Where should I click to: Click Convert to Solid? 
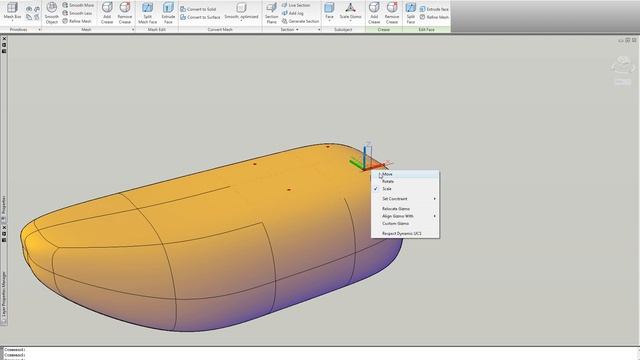[x=198, y=9]
